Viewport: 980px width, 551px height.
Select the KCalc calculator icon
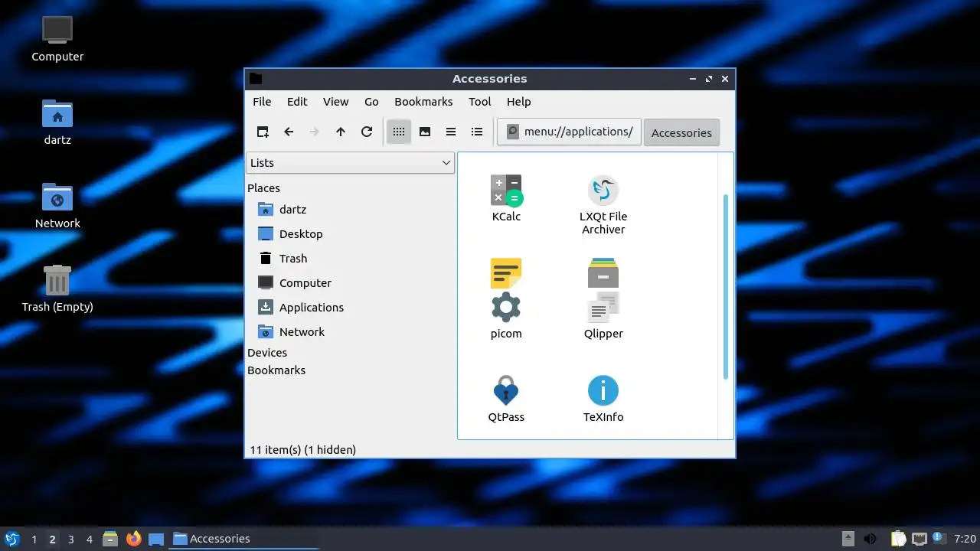[506, 190]
